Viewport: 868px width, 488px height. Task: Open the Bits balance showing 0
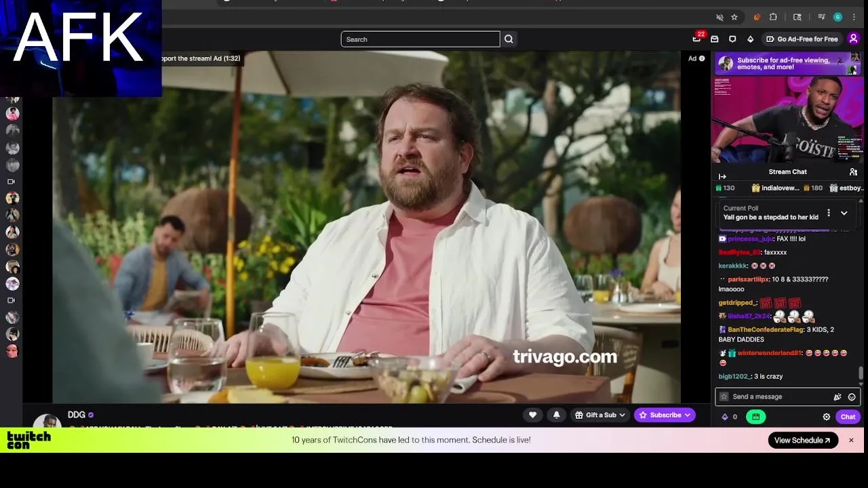[729, 417]
